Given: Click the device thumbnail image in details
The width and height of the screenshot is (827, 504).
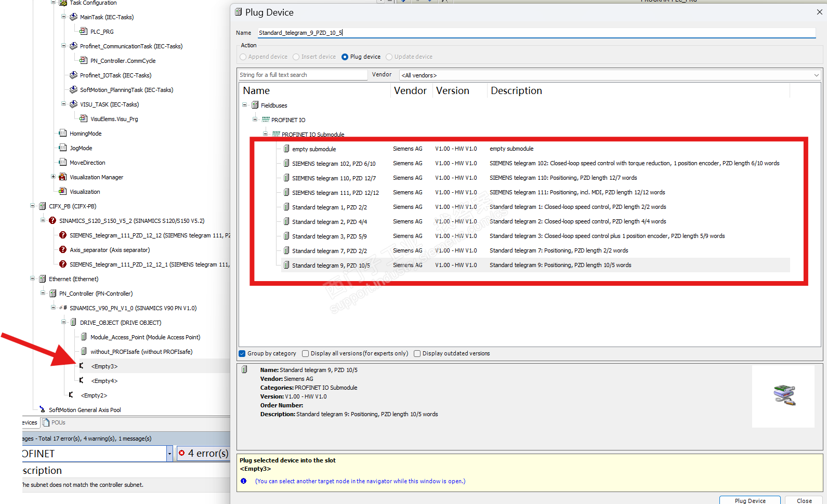Looking at the screenshot, I should click(783, 396).
